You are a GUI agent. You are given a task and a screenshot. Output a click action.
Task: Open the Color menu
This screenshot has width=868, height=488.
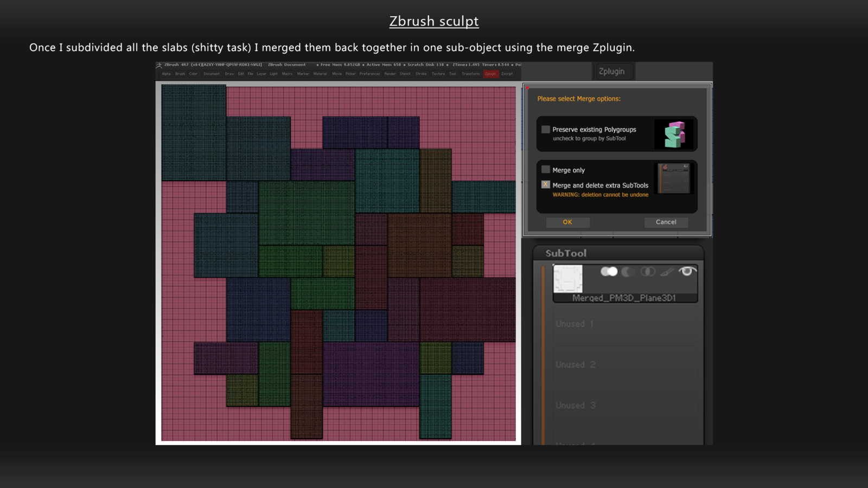click(193, 74)
